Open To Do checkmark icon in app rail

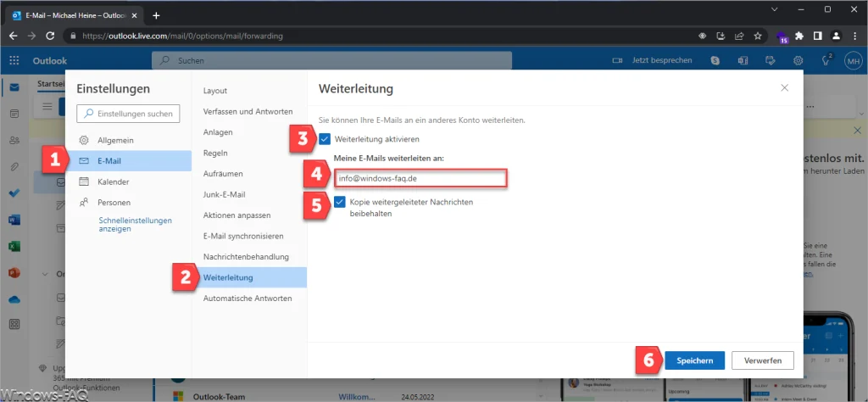[14, 194]
